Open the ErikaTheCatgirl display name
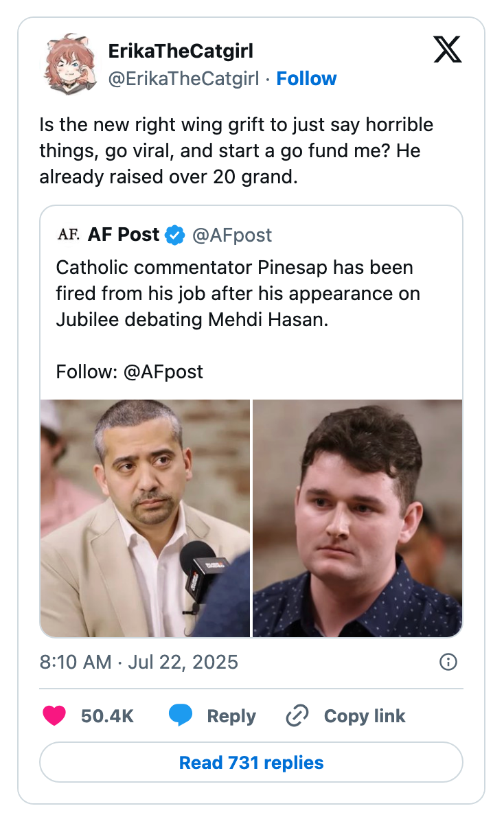Viewport: 504px width, 817px height. (181, 51)
